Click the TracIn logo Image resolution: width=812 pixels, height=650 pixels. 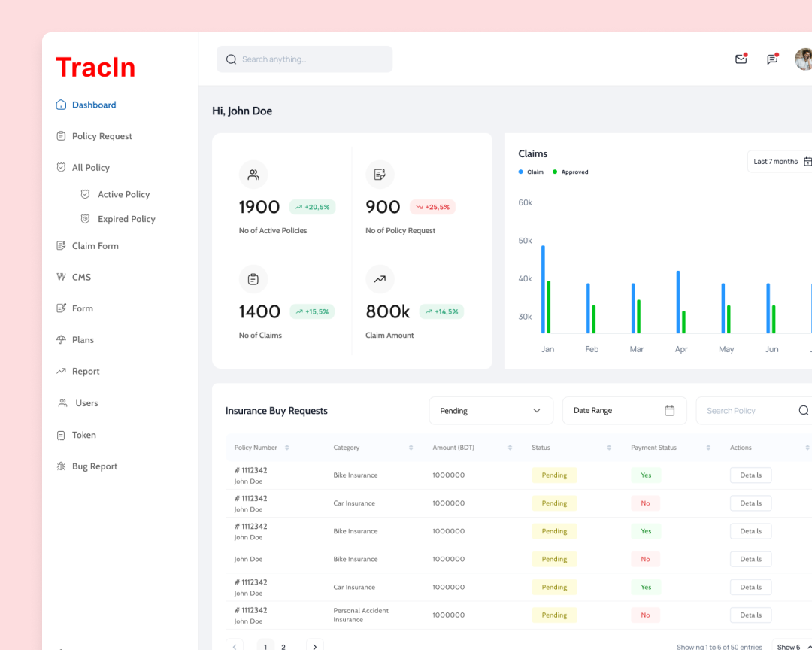coord(95,68)
